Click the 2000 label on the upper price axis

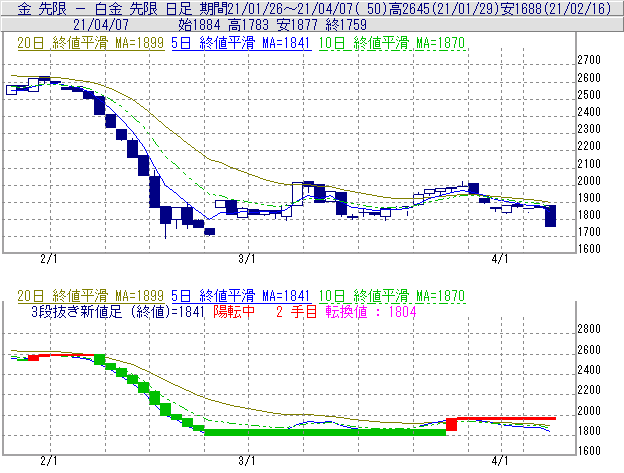coord(589,181)
